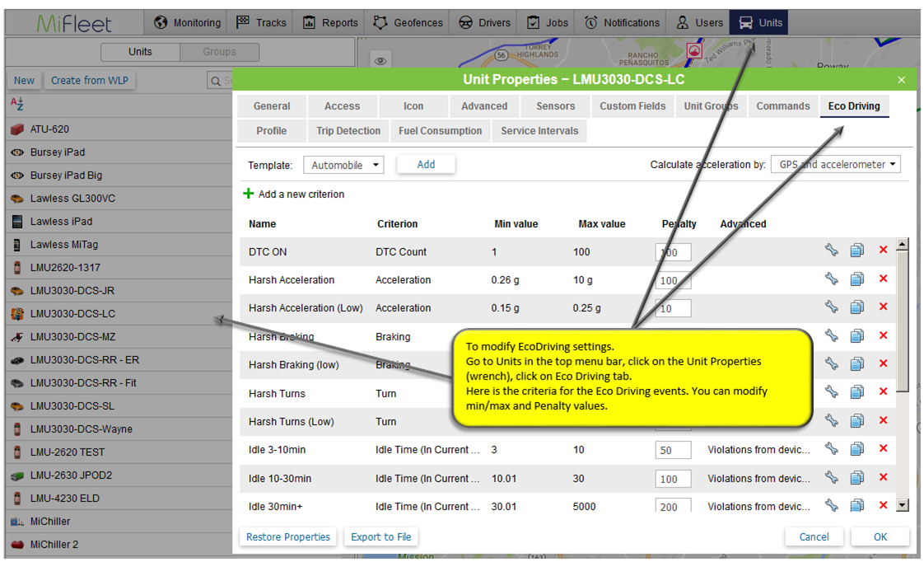Click the green plus add criterion icon
Viewport: 924px width, 562px height.
click(248, 194)
